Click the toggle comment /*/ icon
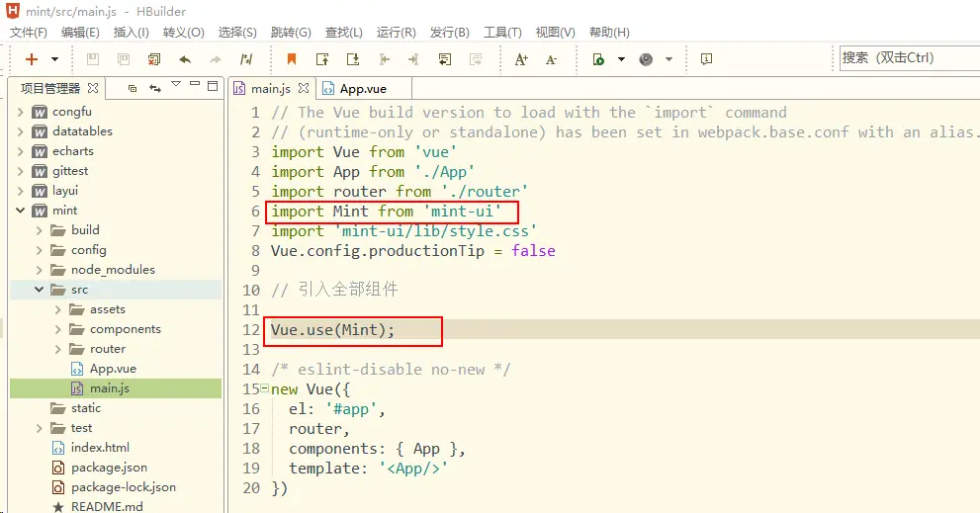 click(246, 59)
